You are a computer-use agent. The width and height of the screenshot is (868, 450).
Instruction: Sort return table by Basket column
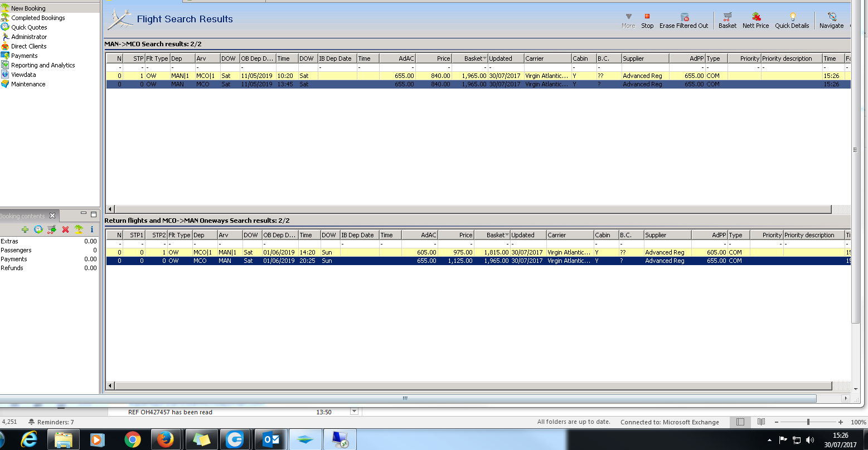(x=492, y=235)
